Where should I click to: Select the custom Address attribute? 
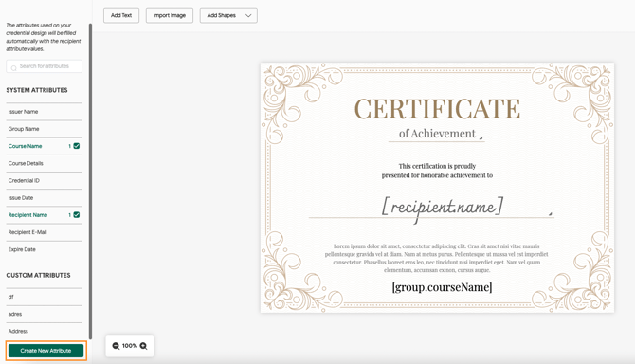click(45, 331)
